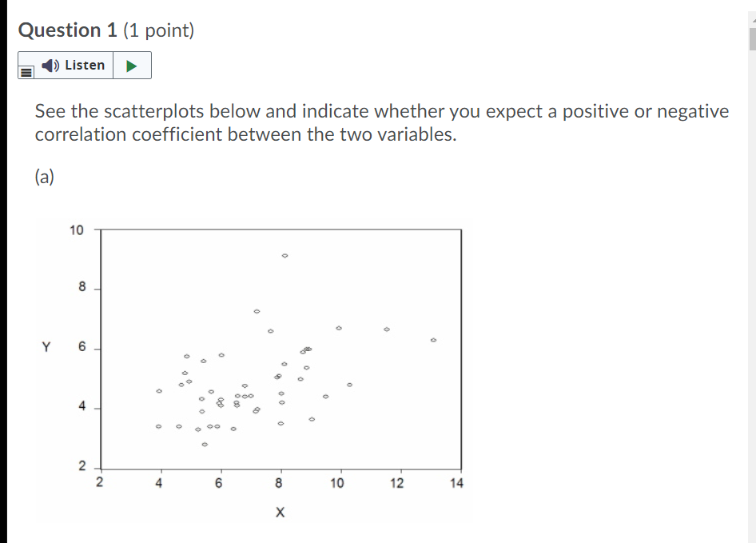Image resolution: width=756 pixels, height=543 pixels.
Task: Select the Listen button
Action: 76,65
